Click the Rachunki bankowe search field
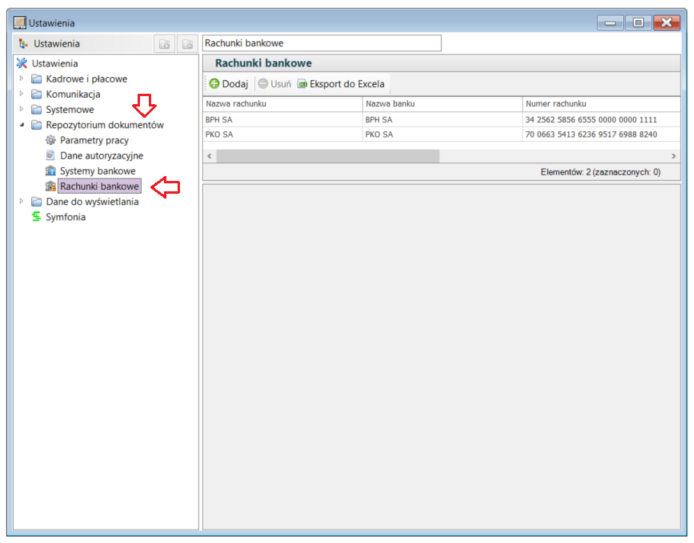The width and height of the screenshot is (694, 543). (x=322, y=43)
